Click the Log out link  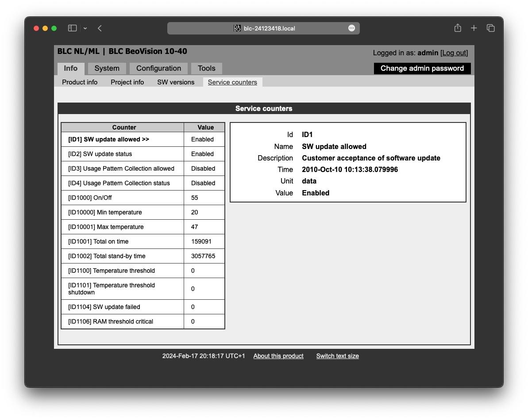point(454,53)
